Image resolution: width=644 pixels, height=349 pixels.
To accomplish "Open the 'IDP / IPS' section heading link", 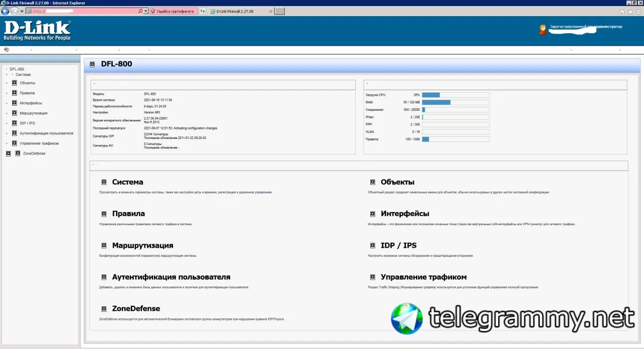I will [398, 245].
